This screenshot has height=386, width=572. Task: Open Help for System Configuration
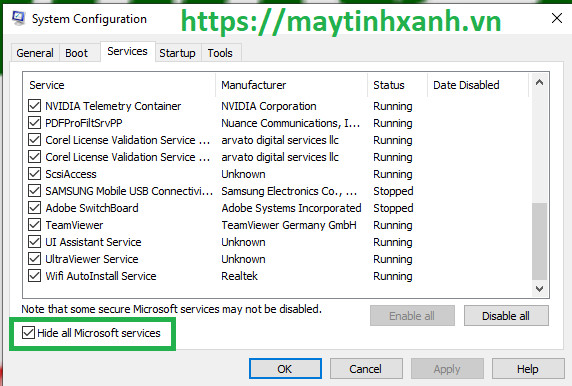(527, 369)
